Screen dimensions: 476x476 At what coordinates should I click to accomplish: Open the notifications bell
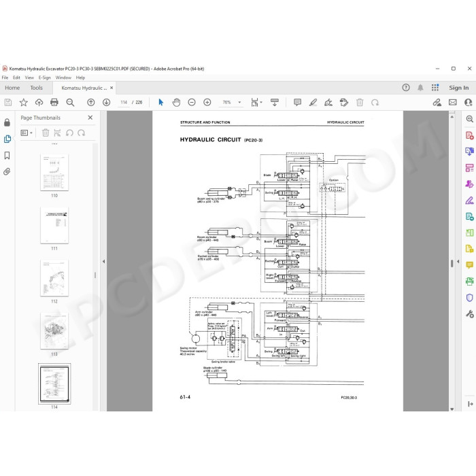pyautogui.click(x=420, y=88)
